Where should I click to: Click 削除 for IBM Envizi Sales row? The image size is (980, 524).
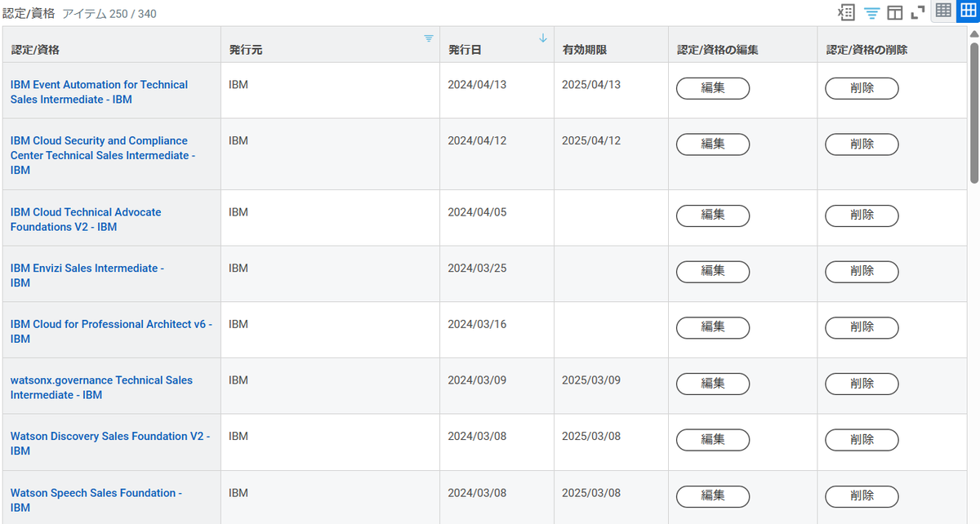click(862, 272)
